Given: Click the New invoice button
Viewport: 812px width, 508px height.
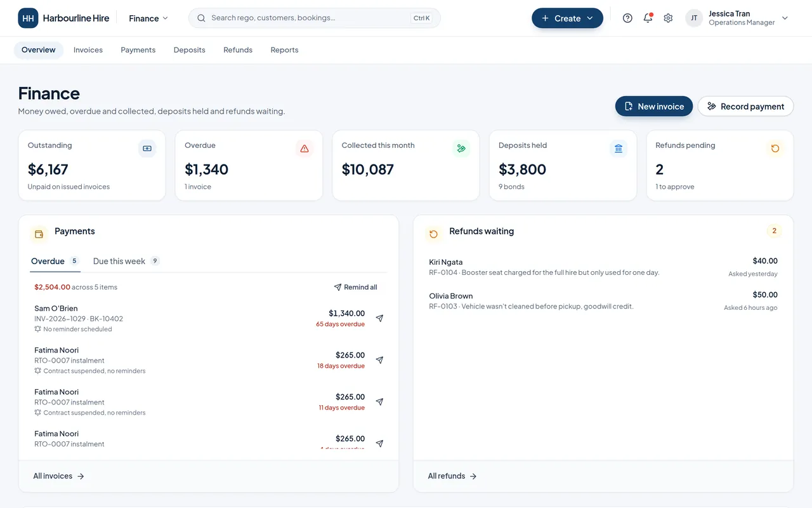Looking at the screenshot, I should point(654,107).
